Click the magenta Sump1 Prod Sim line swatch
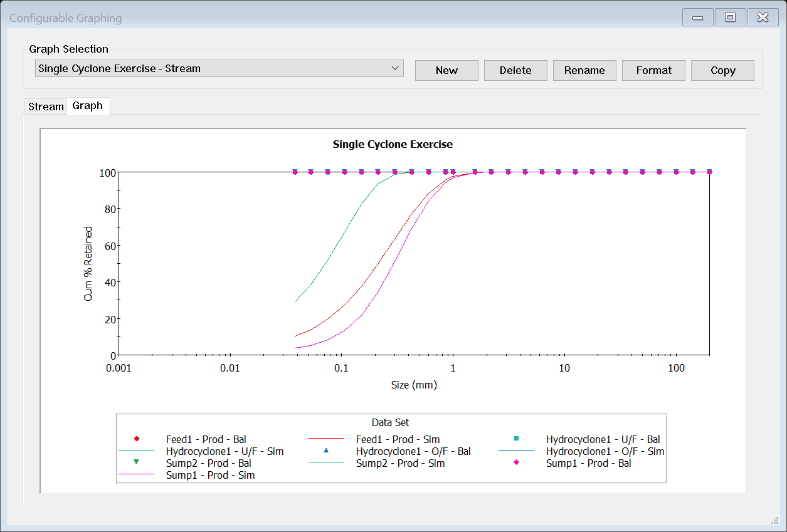Image resolution: width=787 pixels, height=532 pixels. pyautogui.click(x=136, y=475)
